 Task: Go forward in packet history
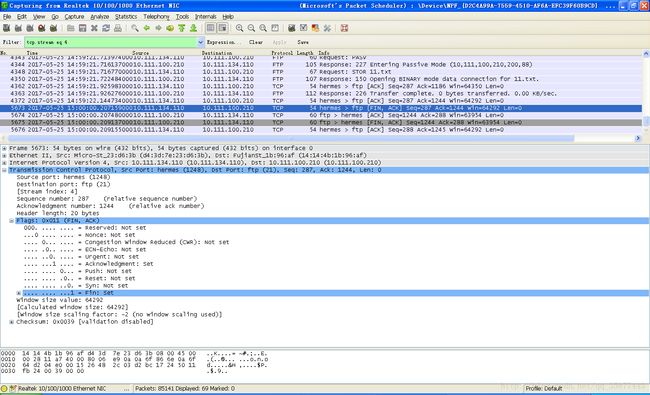point(158,28)
